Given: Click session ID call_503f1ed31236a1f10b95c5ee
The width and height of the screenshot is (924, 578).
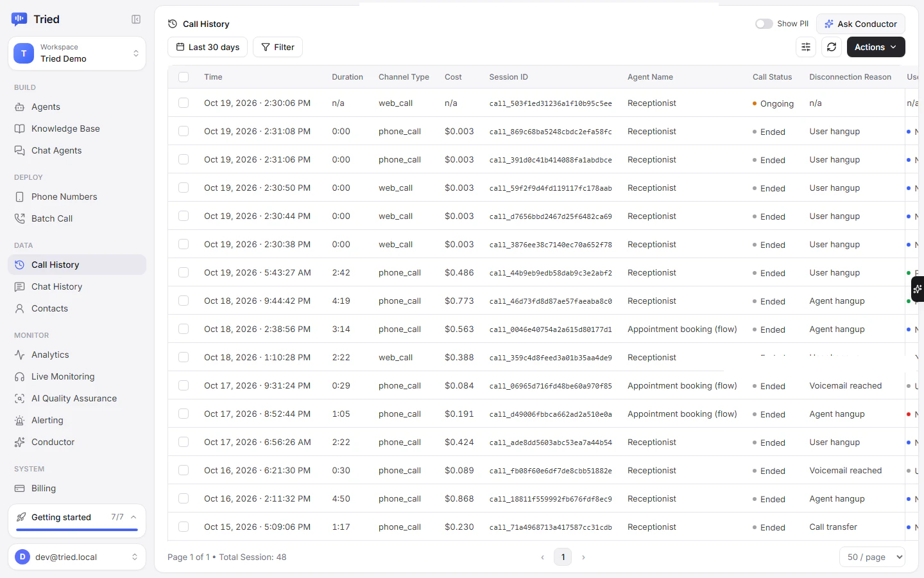Looking at the screenshot, I should point(551,103).
